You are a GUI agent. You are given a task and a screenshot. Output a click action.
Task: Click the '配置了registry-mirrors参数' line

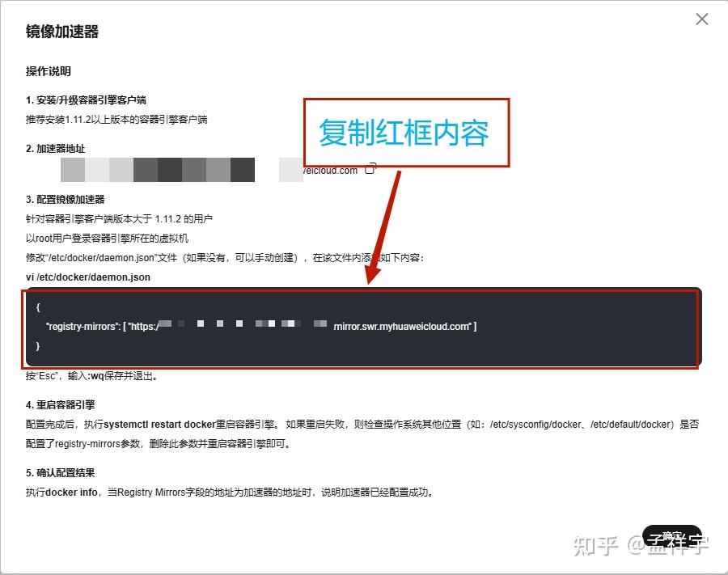tap(159, 444)
